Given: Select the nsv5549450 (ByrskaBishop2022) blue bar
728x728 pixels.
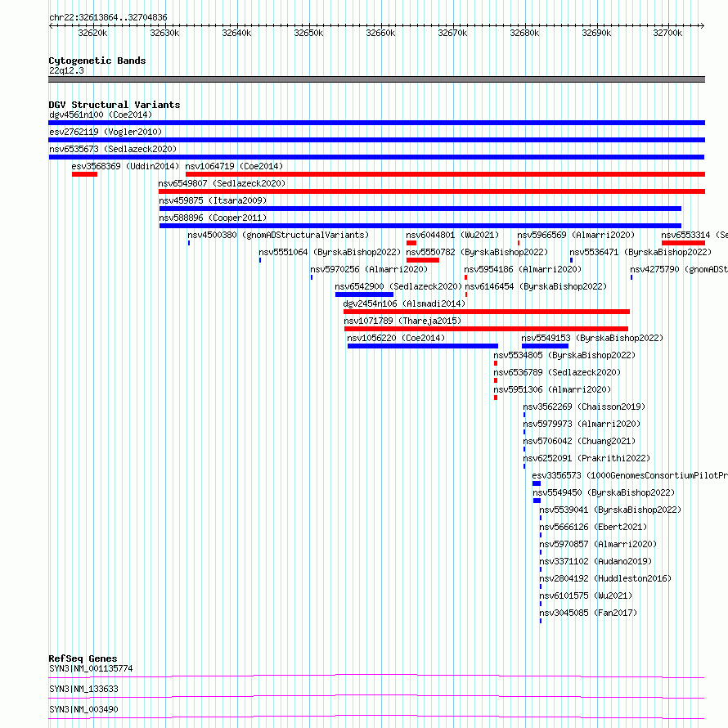Looking at the screenshot, I should point(537,501).
